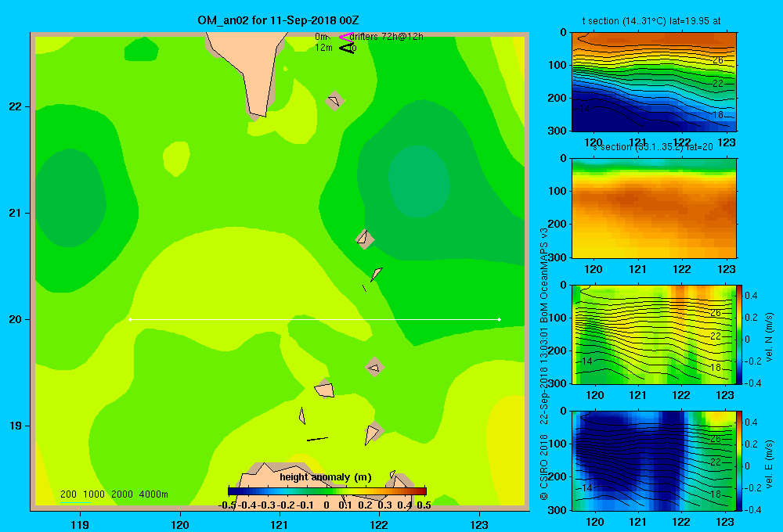Click the 'vel. N (m/s)' axis label
The width and height of the screenshot is (783, 532).
pyautogui.click(x=769, y=337)
